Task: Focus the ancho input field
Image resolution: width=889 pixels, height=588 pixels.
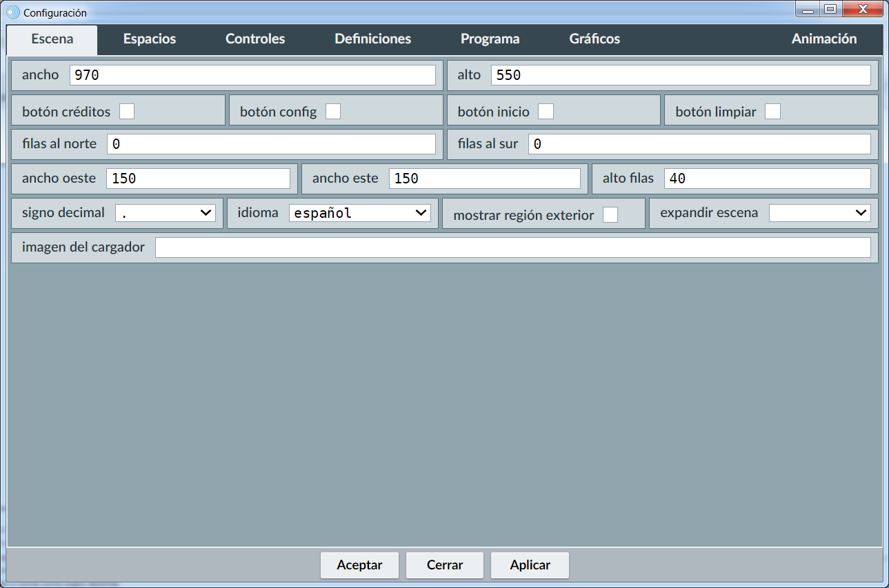Action: click(x=252, y=75)
